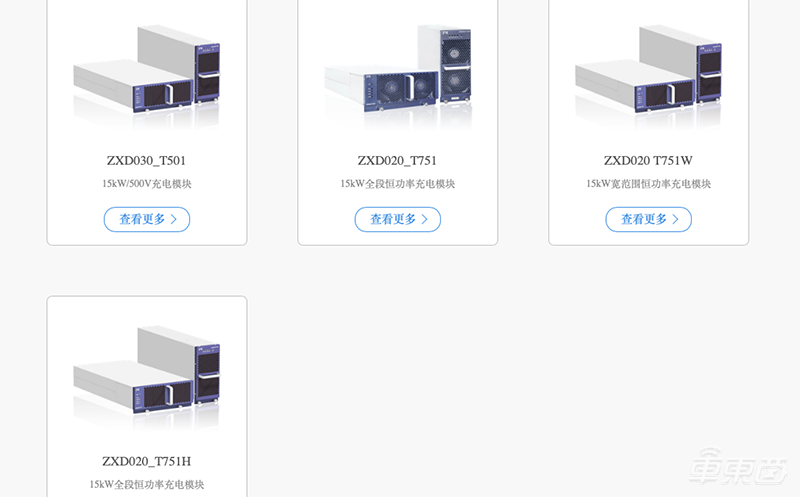Click 15kW/500V充电模块 description

[x=146, y=184]
